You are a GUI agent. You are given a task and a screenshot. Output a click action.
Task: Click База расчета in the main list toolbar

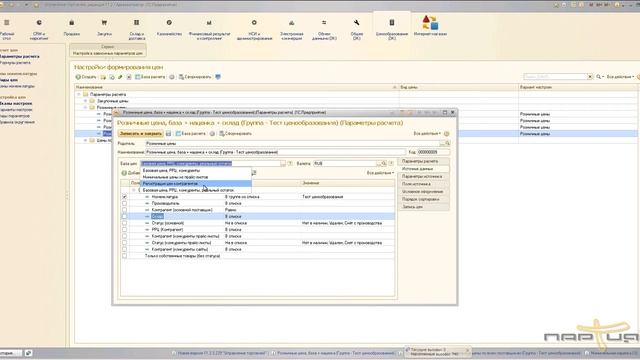[151, 77]
